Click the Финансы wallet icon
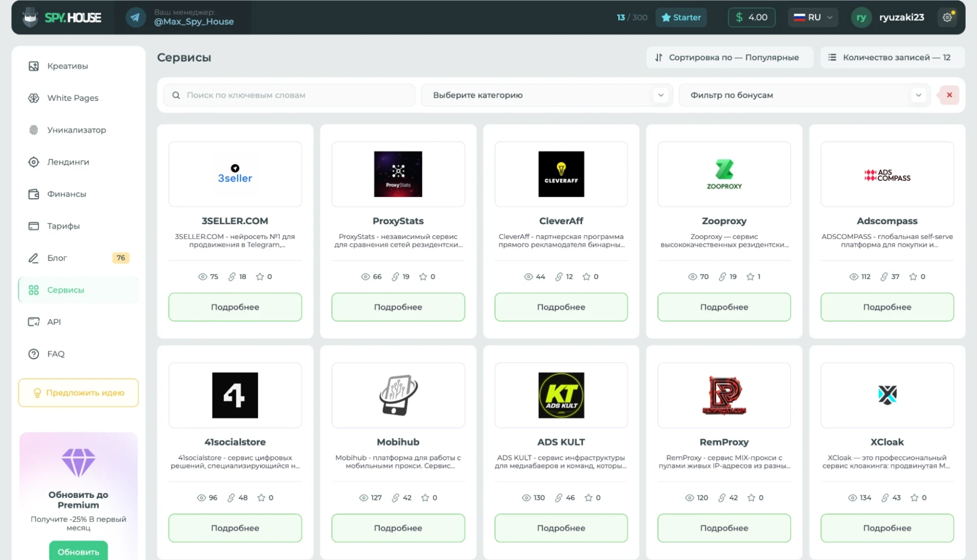 coord(34,194)
